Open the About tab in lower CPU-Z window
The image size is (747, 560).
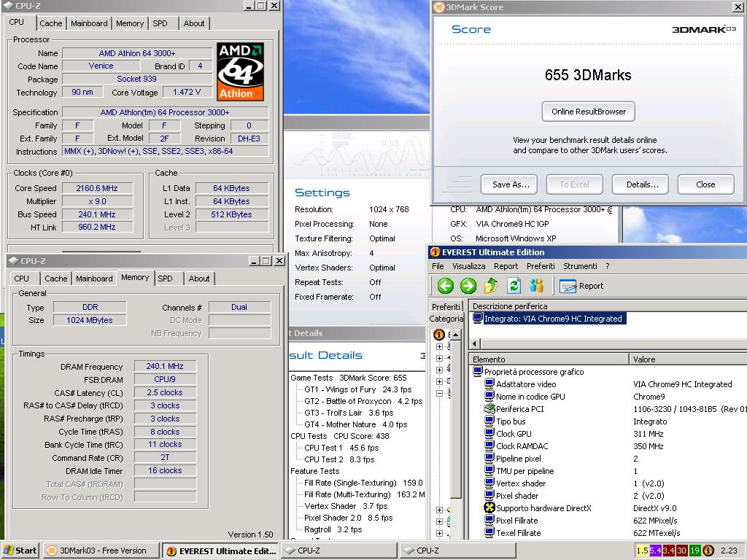tap(198, 279)
